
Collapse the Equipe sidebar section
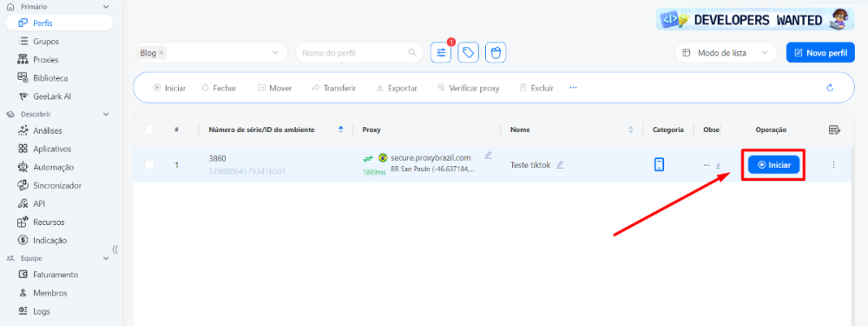click(x=106, y=258)
